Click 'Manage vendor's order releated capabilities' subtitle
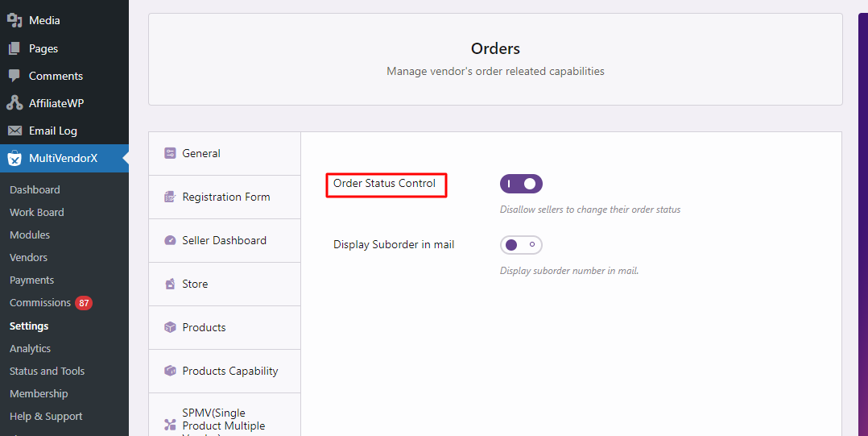This screenshot has height=436, width=868. point(495,72)
